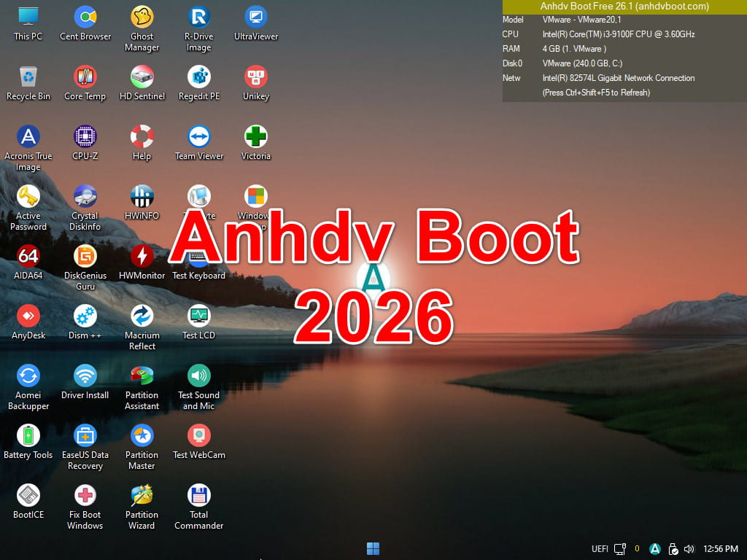Start Team Viewer shortcut
The height and width of the screenshot is (560, 747).
(x=198, y=143)
